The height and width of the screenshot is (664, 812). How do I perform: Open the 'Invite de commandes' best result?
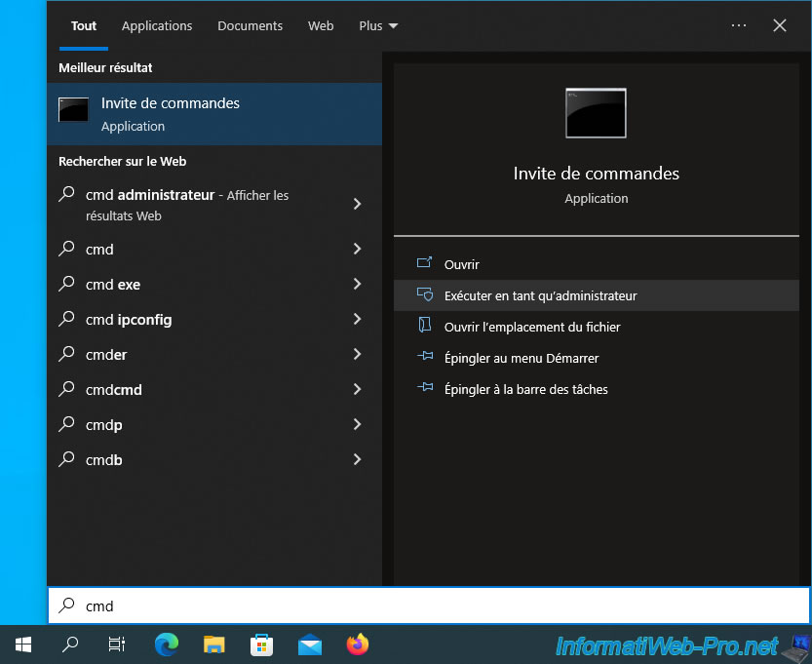pos(214,114)
